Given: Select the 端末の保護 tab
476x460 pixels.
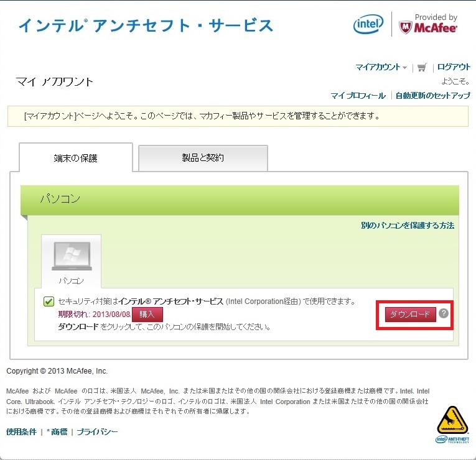Looking at the screenshot, I should point(76,158).
